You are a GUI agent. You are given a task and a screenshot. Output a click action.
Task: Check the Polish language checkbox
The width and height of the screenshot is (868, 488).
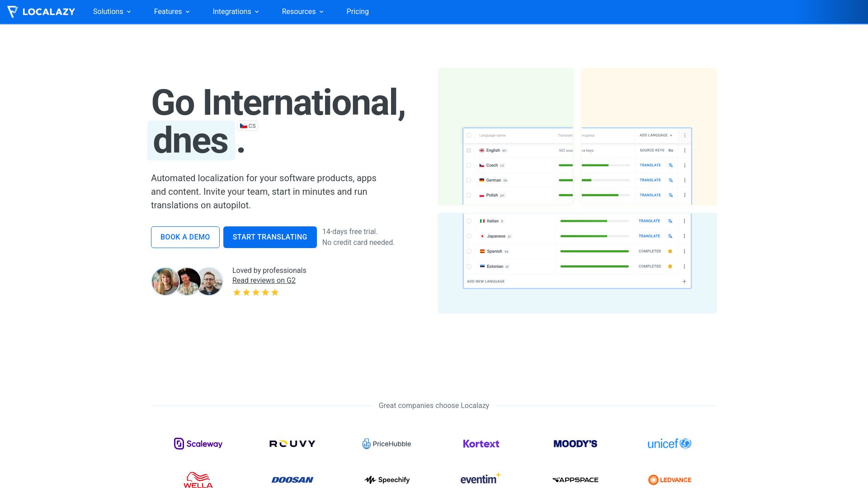tap(469, 195)
